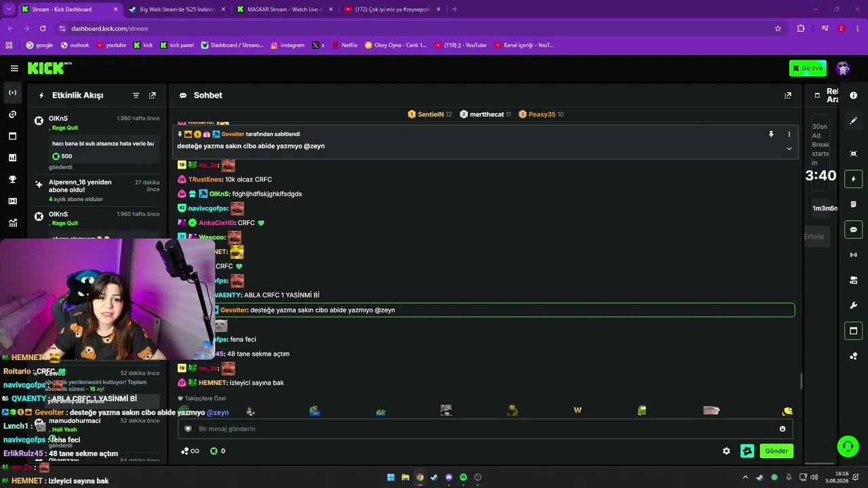Image resolution: width=868 pixels, height=488 pixels.
Task: Open the pinned message three-dot menu
Action: click(x=789, y=134)
